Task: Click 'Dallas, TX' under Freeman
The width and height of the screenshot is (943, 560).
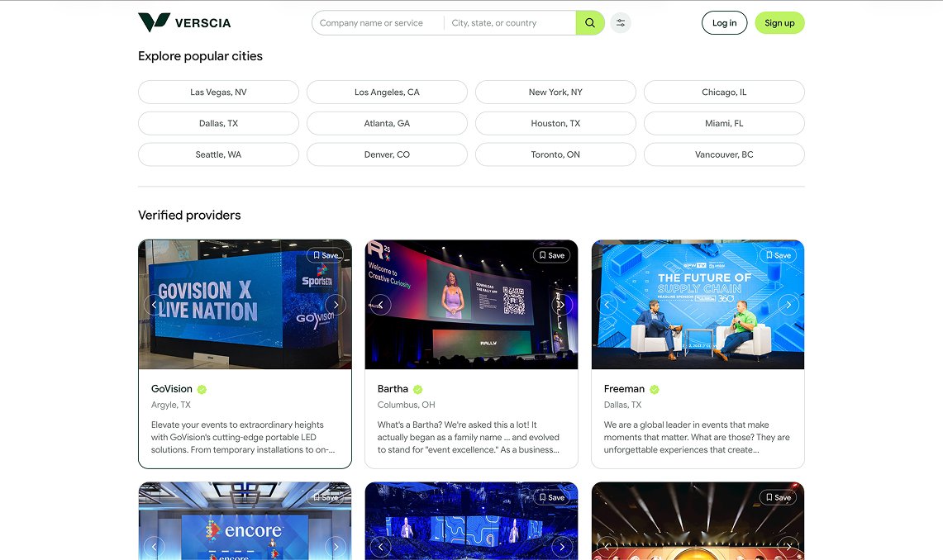Action: (x=622, y=405)
